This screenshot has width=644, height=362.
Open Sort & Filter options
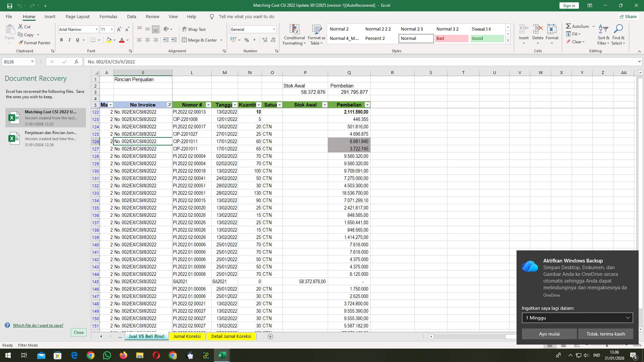(603, 35)
